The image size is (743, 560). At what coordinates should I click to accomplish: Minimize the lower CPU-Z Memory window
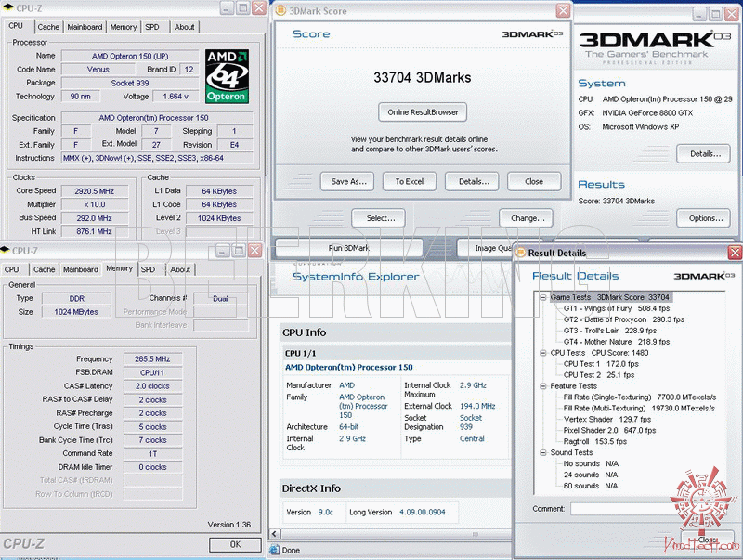(223, 251)
